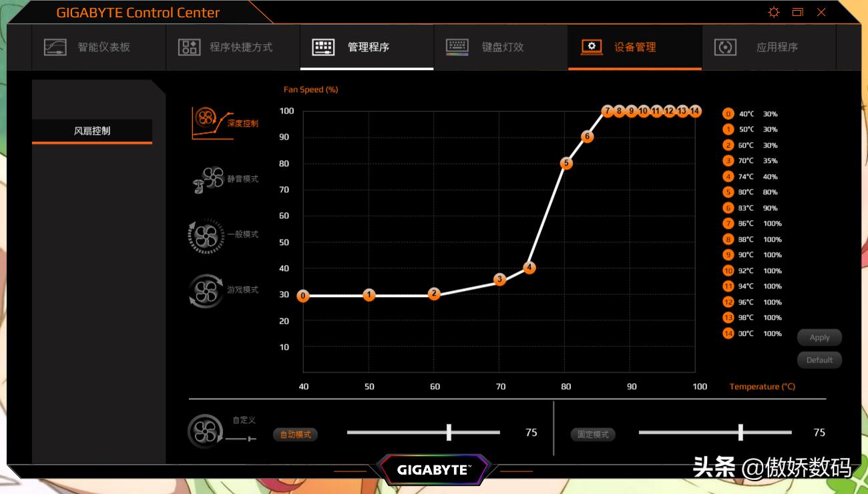Select curve point 12 on the graph

(x=669, y=111)
